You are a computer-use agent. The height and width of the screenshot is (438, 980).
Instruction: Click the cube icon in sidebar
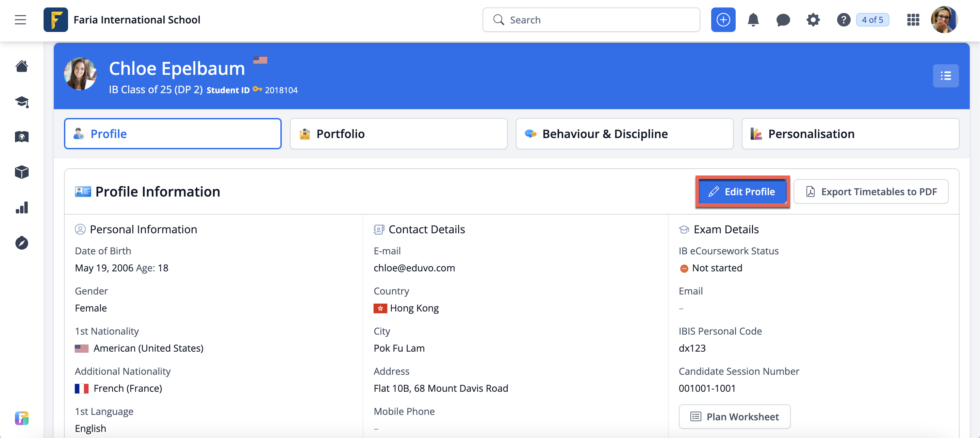[x=22, y=172]
